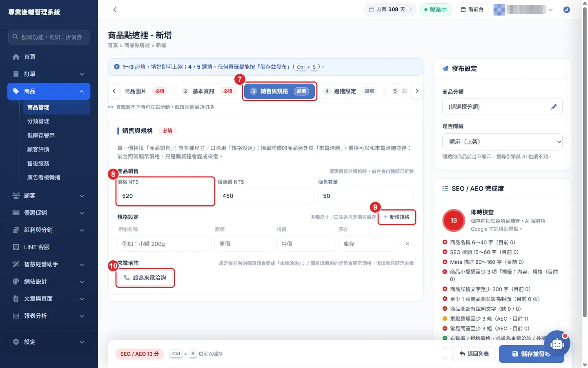The image size is (588, 368).
Task: Select the 銷售與規格 tab
Action: tap(280, 91)
